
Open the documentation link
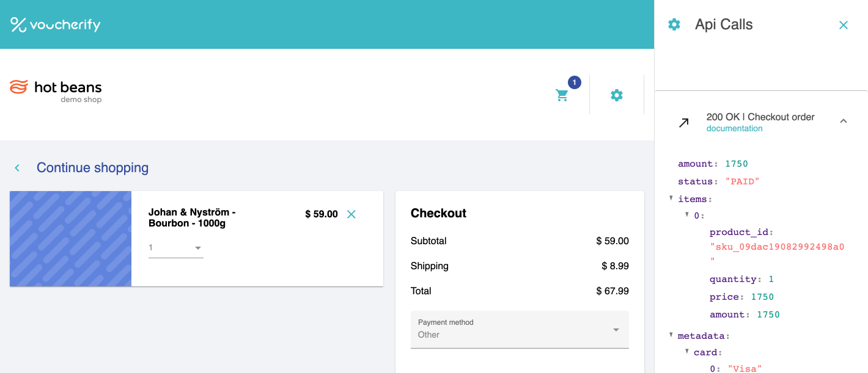pos(734,129)
